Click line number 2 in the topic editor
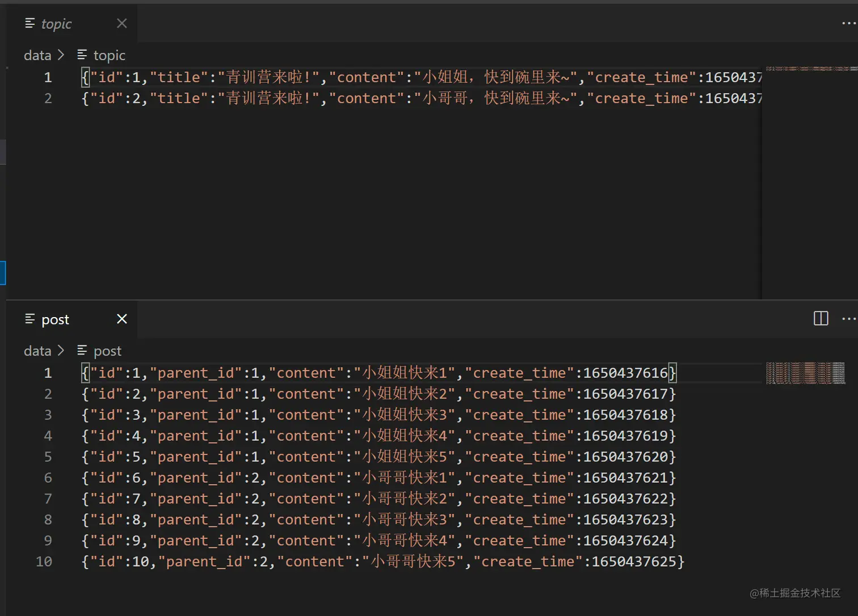Image resolution: width=858 pixels, height=616 pixels. click(x=48, y=98)
